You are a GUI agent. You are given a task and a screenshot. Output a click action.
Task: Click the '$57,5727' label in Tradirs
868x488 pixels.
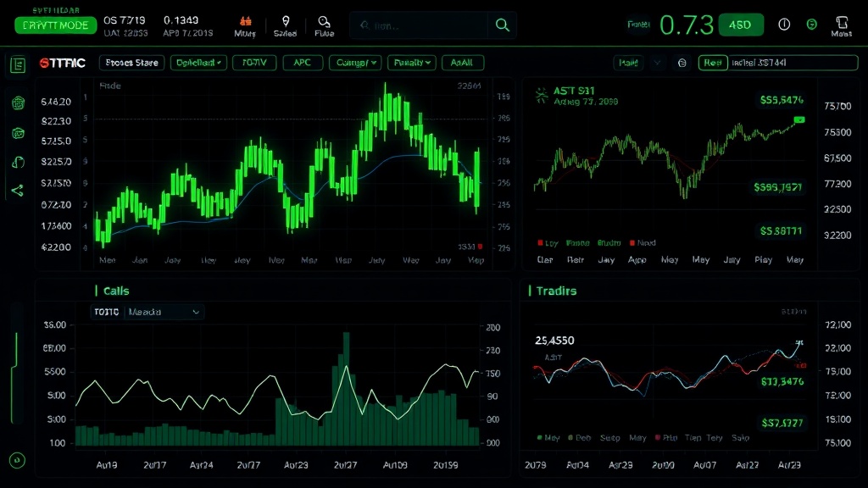coord(782,424)
